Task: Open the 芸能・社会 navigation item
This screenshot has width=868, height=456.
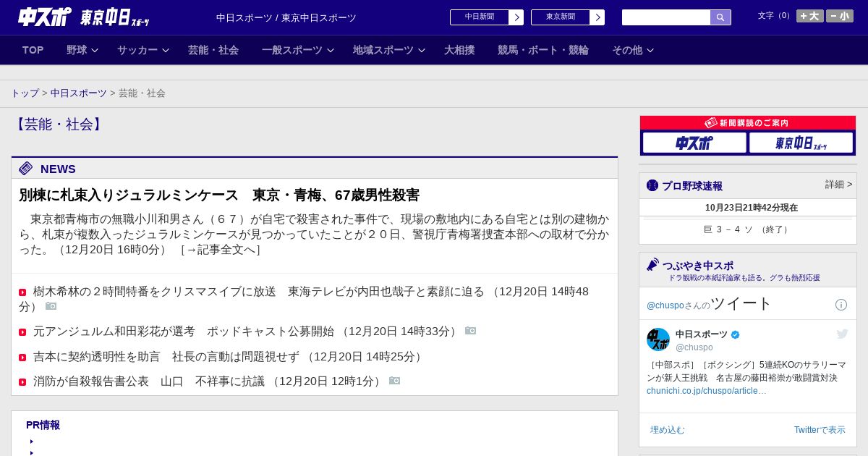Action: pyautogui.click(x=213, y=50)
